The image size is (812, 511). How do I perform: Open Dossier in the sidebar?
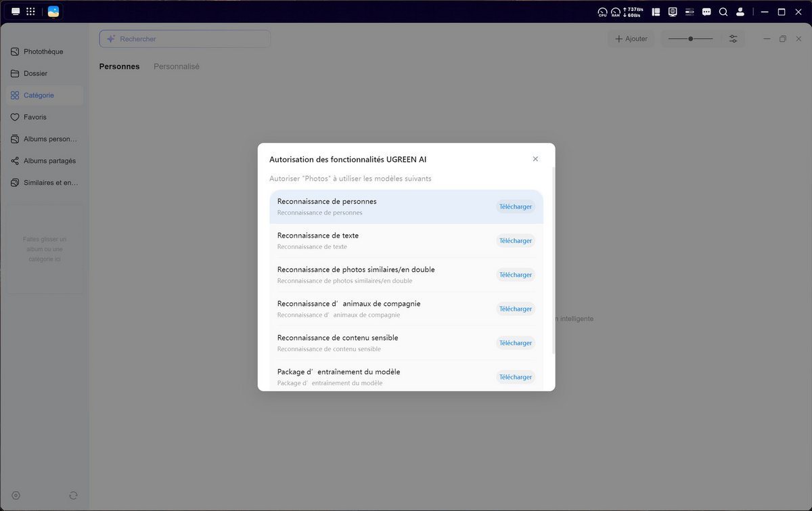point(45,73)
